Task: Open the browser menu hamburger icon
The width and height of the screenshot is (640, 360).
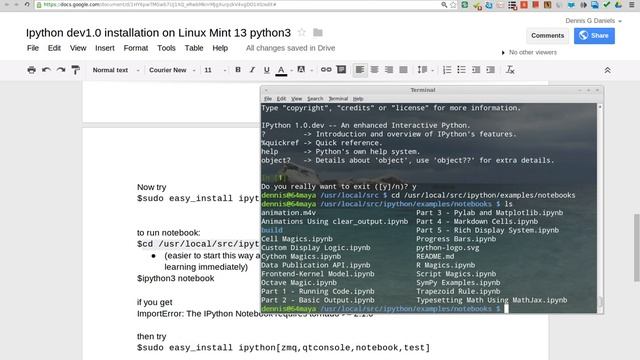Action: pos(632,4)
